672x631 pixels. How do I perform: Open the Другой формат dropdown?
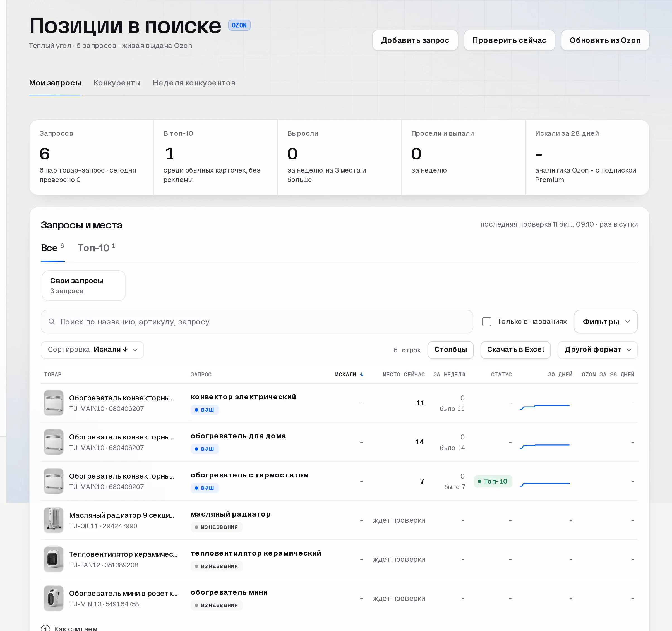(597, 350)
